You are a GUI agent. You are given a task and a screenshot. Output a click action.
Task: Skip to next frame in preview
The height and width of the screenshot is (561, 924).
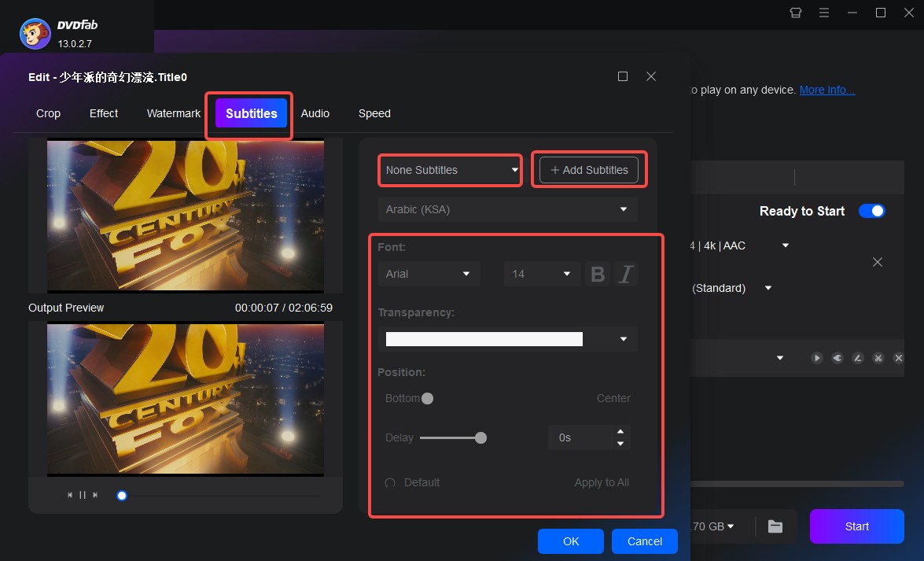point(95,495)
